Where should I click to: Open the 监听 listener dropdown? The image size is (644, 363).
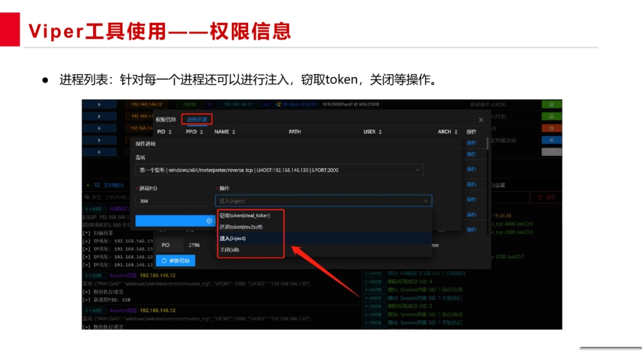(279, 170)
